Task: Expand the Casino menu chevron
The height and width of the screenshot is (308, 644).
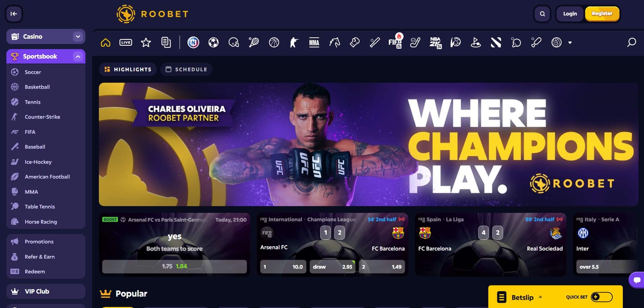Action: (x=78, y=36)
